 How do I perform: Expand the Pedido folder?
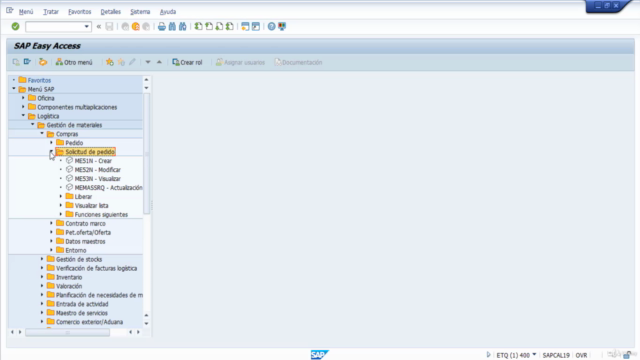click(51, 142)
